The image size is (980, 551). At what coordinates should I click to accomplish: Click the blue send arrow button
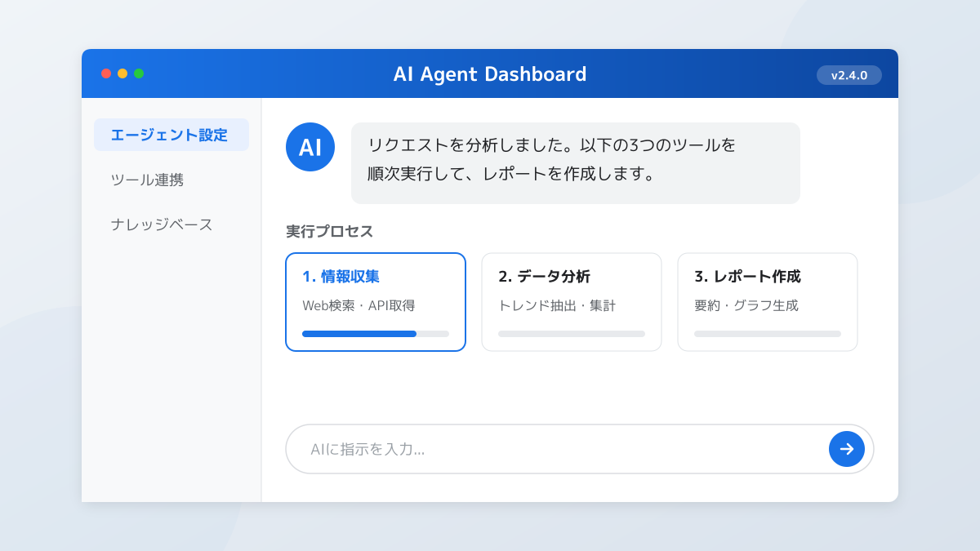click(x=847, y=449)
